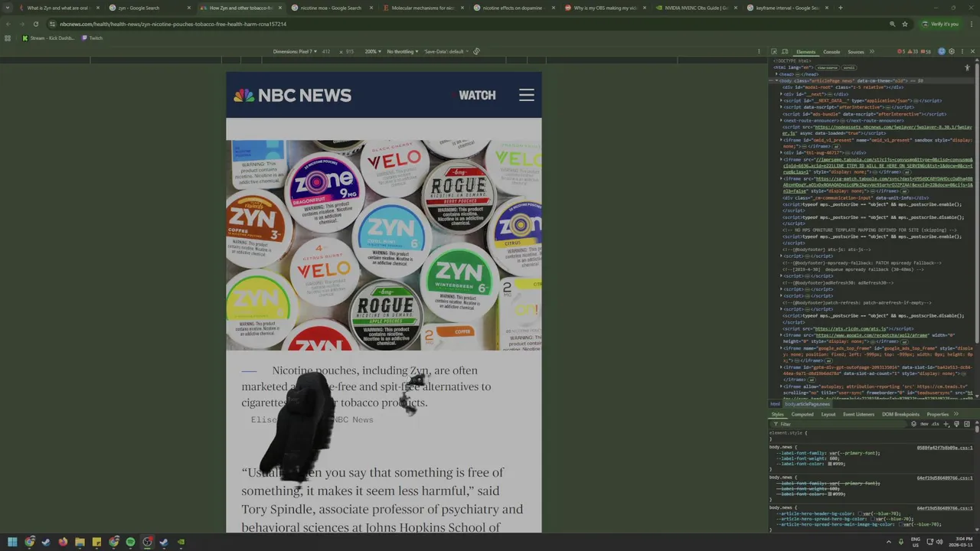Toggle the :hov element state button
This screenshot has height=551, width=980.
click(924, 424)
